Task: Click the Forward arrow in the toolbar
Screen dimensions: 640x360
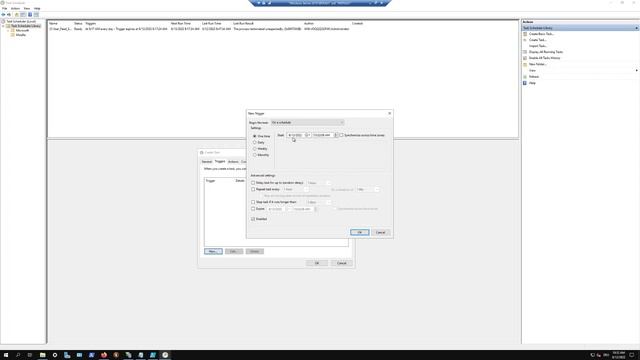Action: click(x=9, y=14)
